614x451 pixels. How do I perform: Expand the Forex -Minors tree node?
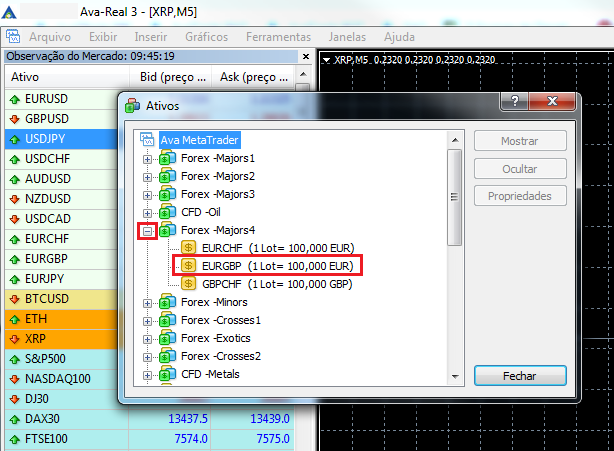point(147,303)
